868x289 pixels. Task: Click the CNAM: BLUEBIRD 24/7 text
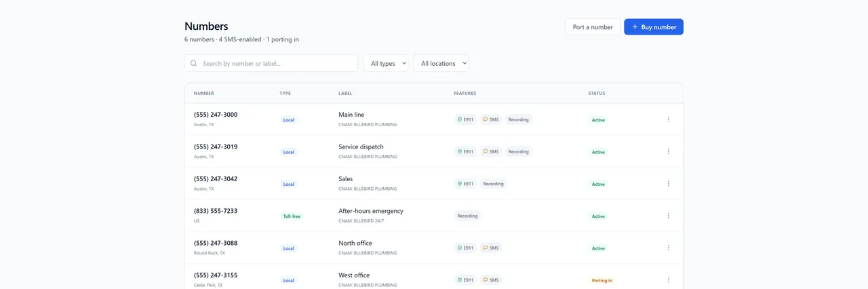click(362, 221)
